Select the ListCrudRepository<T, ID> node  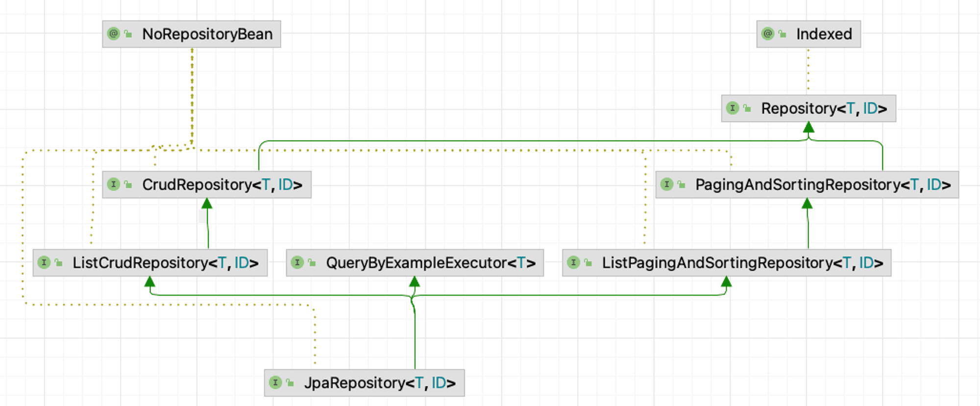click(x=150, y=263)
